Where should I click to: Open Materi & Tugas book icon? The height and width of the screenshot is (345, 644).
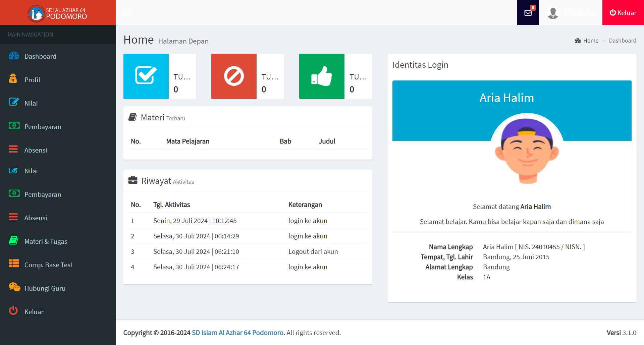(14, 240)
